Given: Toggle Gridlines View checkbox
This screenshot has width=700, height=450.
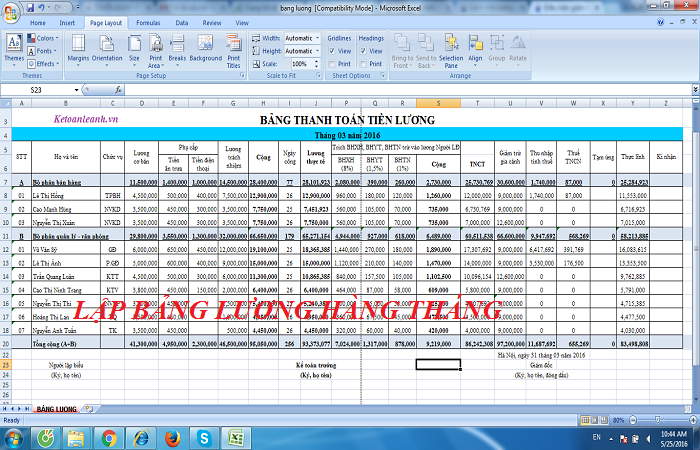Looking at the screenshot, I should tap(332, 51).
